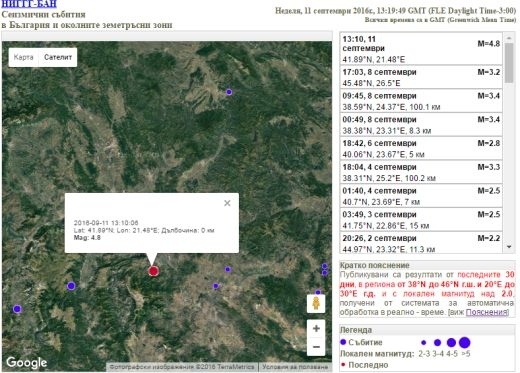This screenshot has height=373, width=520.
Task: Select the 13:10 M=4.8 event entry
Action: click(421, 49)
